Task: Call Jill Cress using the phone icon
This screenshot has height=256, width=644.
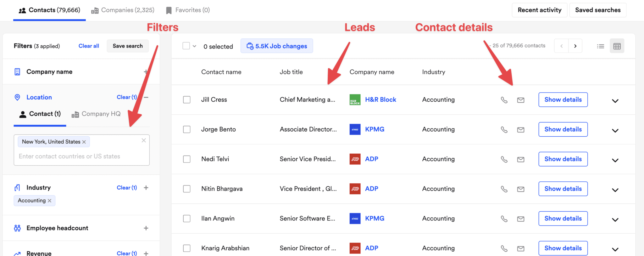Action: 504,100
